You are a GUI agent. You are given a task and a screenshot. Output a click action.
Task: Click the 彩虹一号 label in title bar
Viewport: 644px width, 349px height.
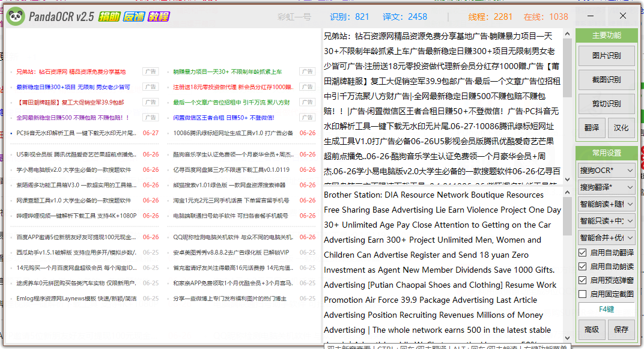tap(294, 17)
